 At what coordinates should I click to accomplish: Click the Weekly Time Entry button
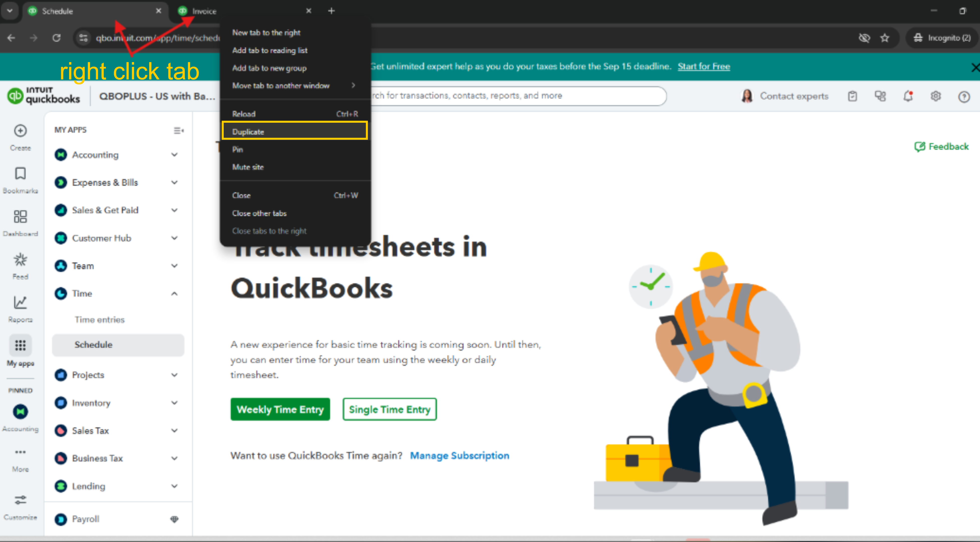(x=280, y=410)
